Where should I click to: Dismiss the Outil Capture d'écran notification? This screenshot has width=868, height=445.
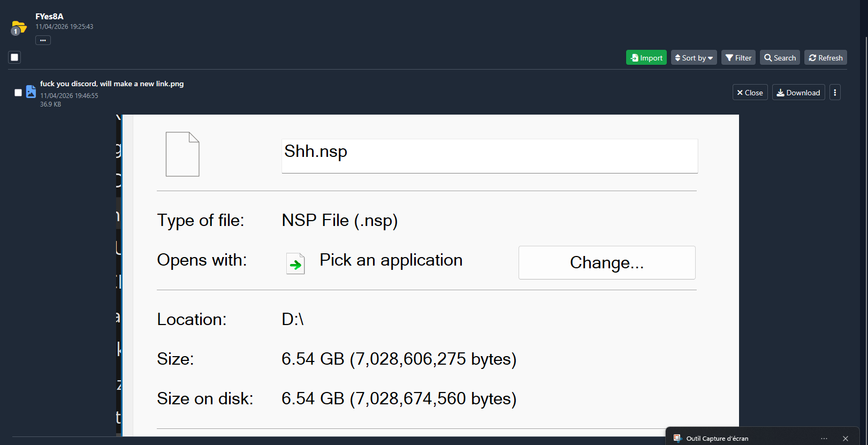[x=846, y=439]
